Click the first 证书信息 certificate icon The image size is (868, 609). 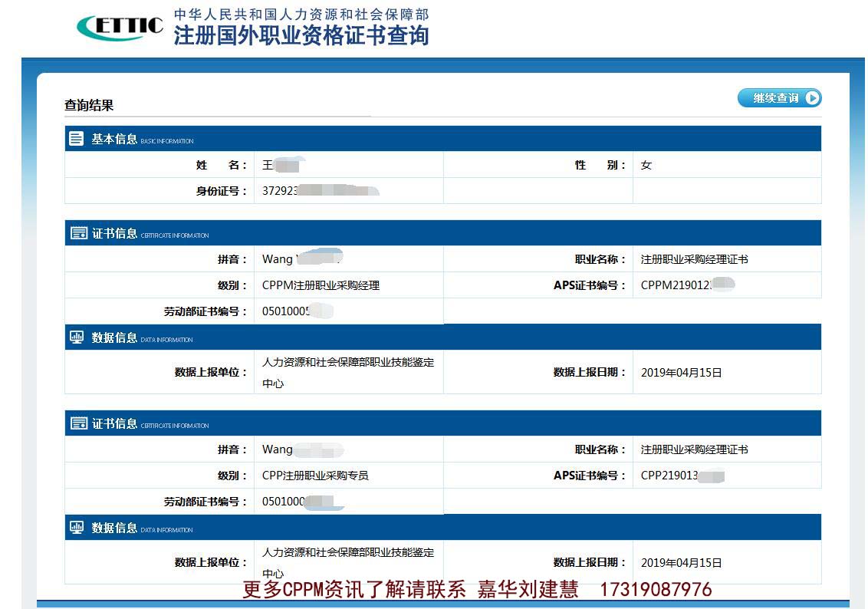[x=77, y=232]
